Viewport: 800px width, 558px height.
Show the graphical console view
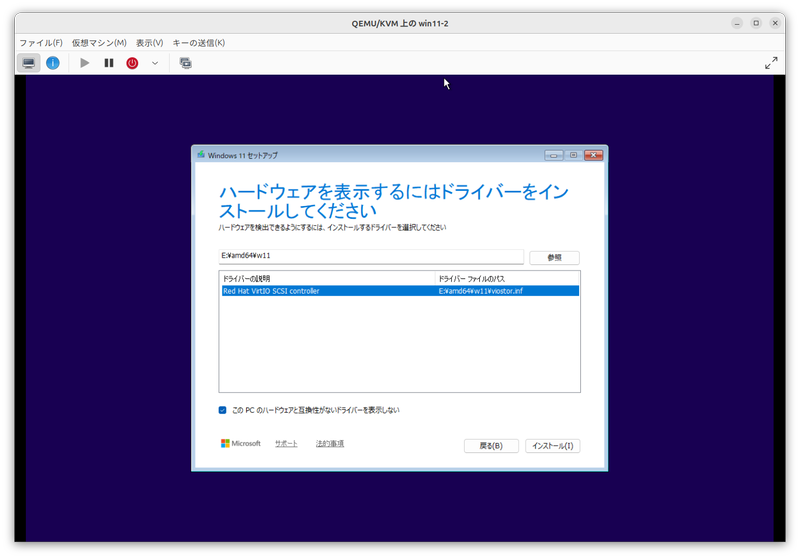coord(29,63)
